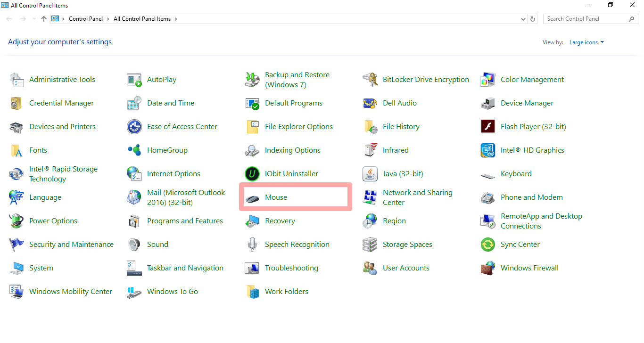
Task: Click the search magnifier icon
Action: click(x=632, y=19)
